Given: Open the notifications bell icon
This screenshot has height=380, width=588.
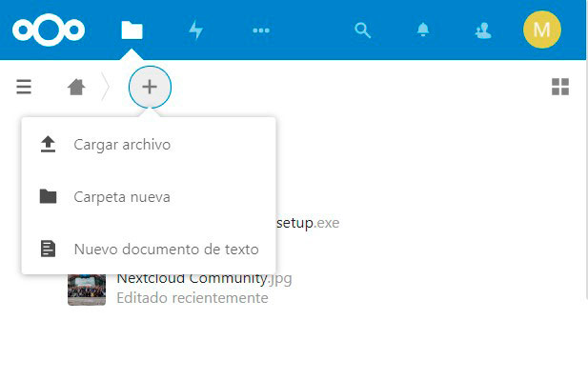Looking at the screenshot, I should pyautogui.click(x=423, y=30).
